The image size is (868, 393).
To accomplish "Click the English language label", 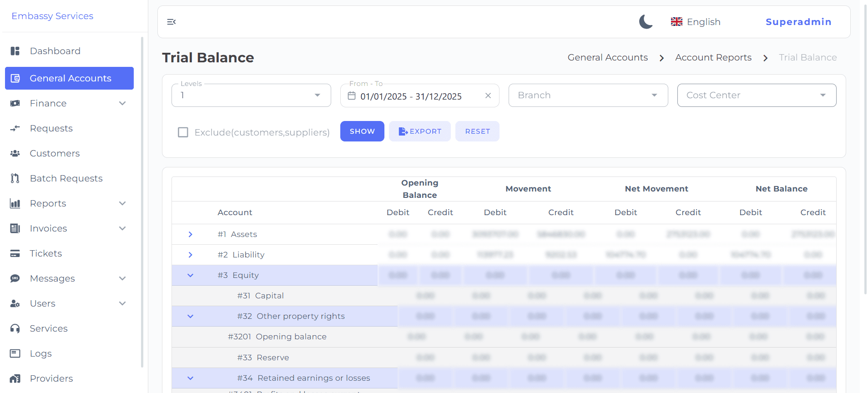I will coord(704,22).
